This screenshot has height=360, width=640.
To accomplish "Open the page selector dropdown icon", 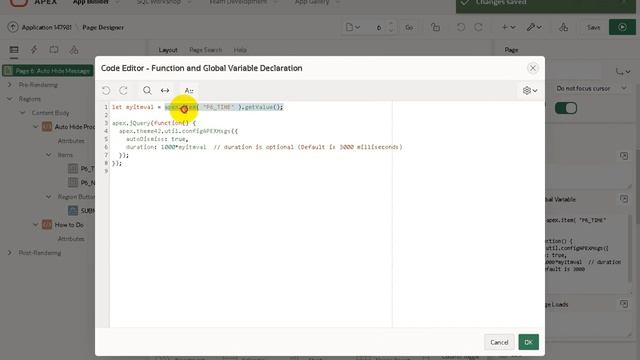I will [353, 27].
